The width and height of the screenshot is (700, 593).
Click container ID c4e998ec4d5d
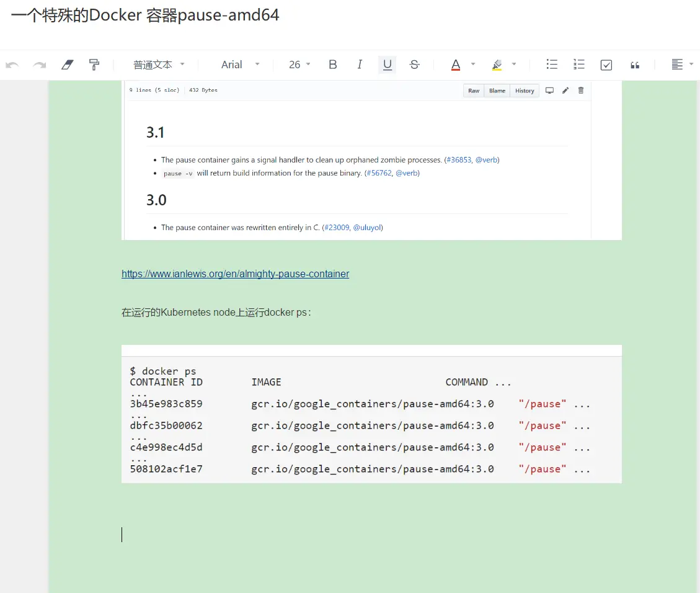166,447
